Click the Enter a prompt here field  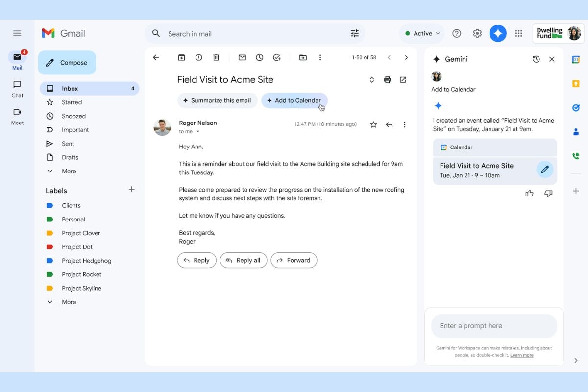pos(494,326)
